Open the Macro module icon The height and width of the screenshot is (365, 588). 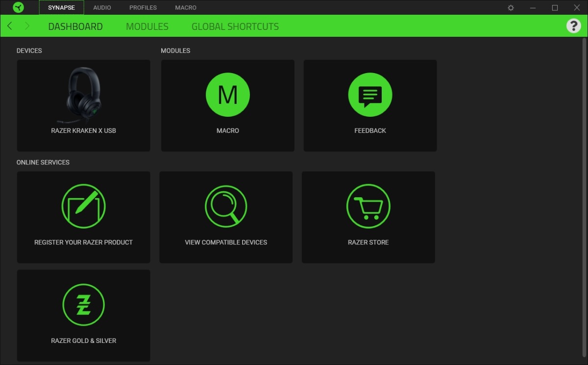(228, 95)
